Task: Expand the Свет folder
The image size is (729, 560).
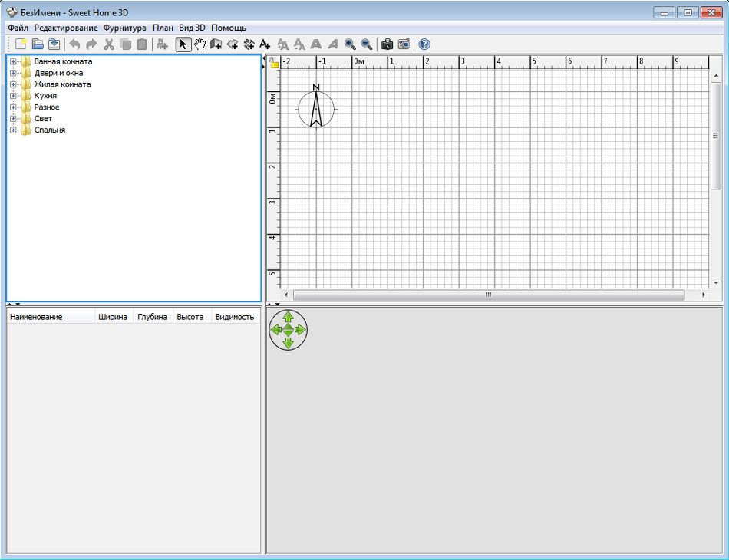Action: pos(13,118)
